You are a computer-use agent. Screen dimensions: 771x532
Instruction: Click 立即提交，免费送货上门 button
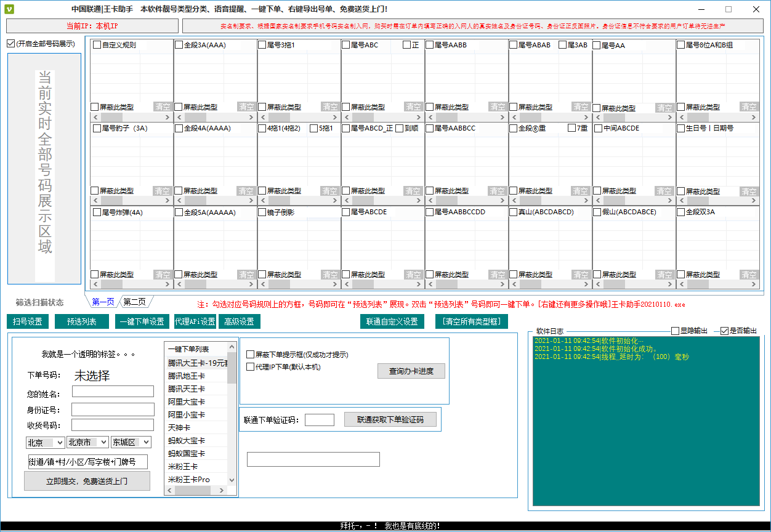pos(87,481)
